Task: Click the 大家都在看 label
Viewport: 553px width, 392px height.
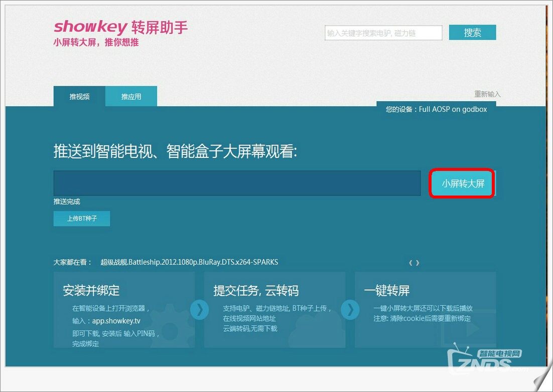Action: click(72, 262)
